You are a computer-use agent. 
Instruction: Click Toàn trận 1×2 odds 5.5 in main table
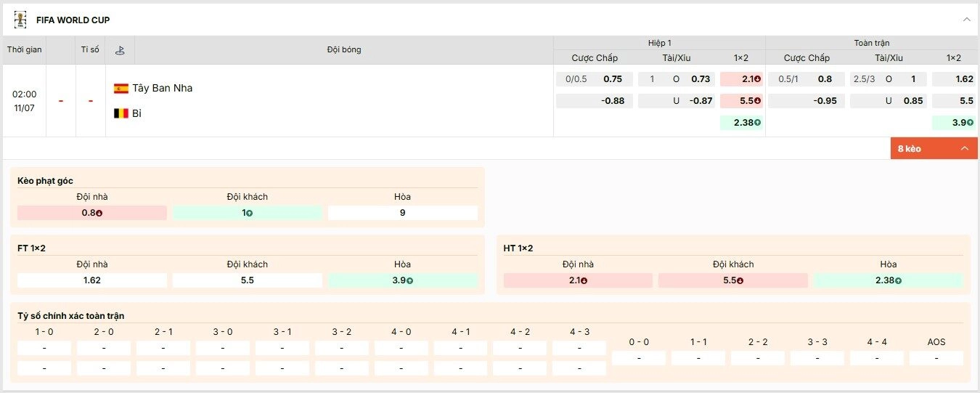point(954,101)
